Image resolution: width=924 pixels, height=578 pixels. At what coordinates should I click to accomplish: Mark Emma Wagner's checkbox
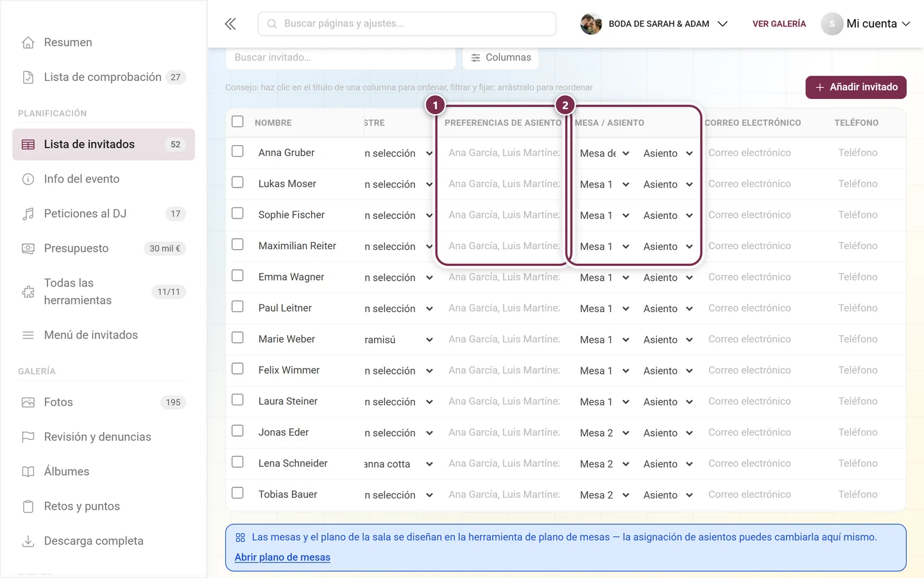[237, 276]
